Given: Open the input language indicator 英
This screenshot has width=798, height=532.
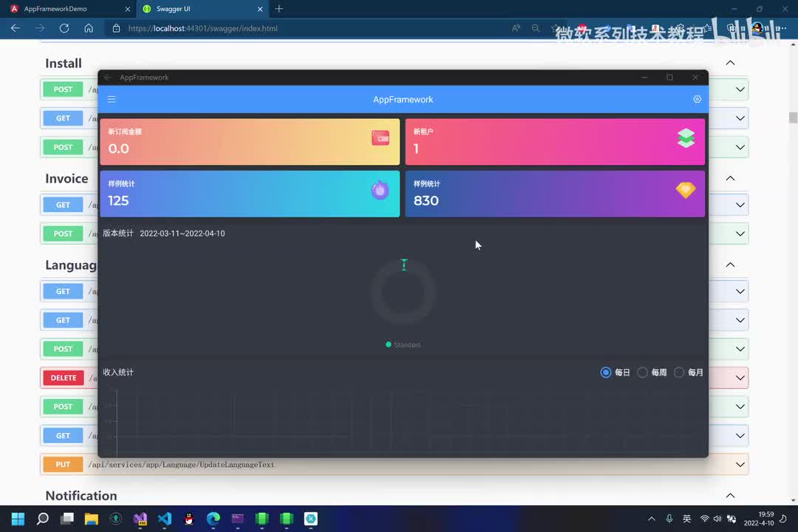Looking at the screenshot, I should click(x=686, y=519).
